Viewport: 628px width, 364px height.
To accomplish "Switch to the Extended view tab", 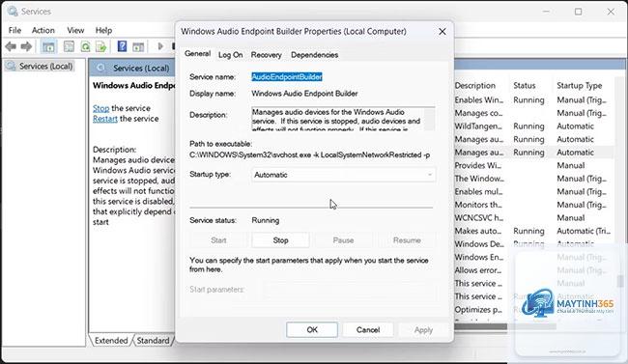I will click(x=111, y=341).
